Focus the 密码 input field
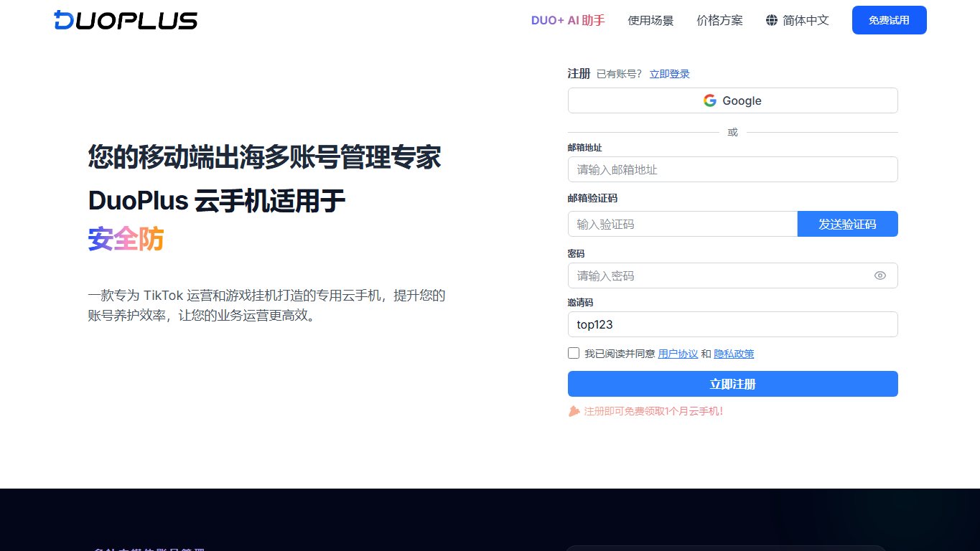This screenshot has width=980, height=551. coord(732,275)
